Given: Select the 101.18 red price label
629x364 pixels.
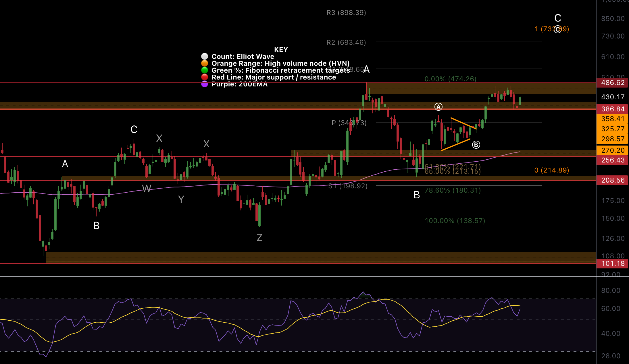Looking at the screenshot, I should 612,264.
